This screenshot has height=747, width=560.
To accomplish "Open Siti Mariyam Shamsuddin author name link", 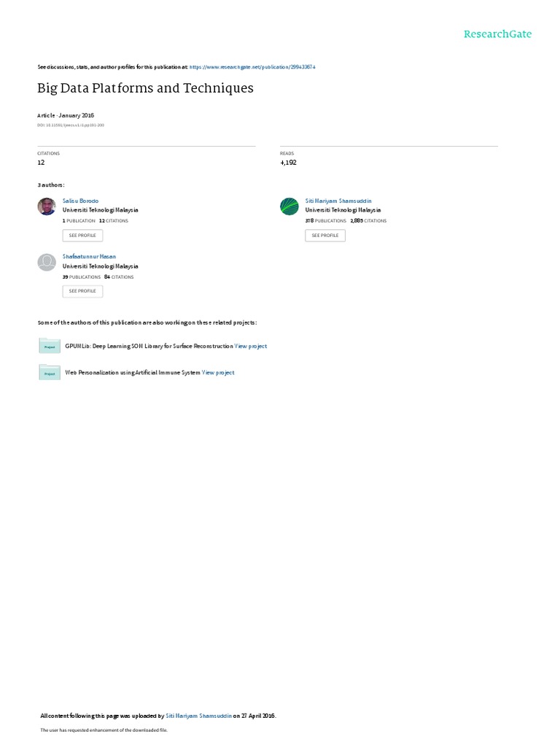I will 338,201.
